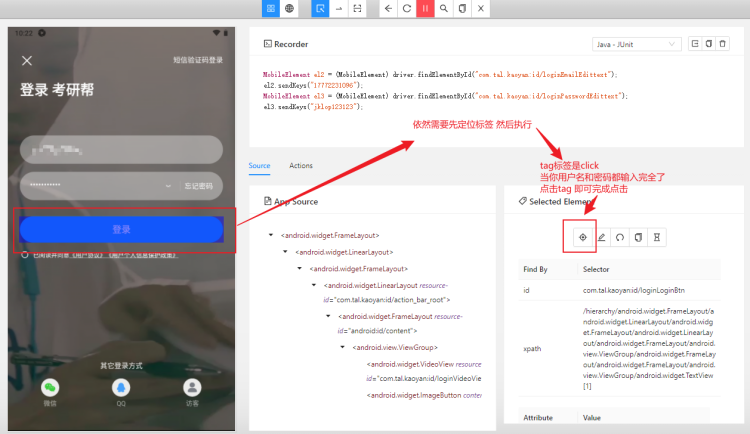The width and height of the screenshot is (750, 434).
Task: Open the 忘记密码 link
Action: (x=199, y=186)
